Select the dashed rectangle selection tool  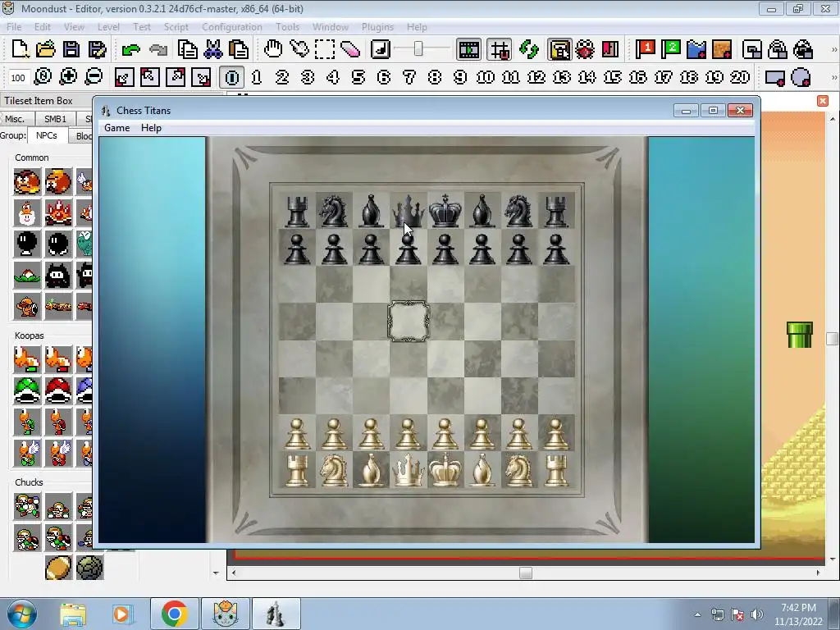pyautogui.click(x=325, y=49)
